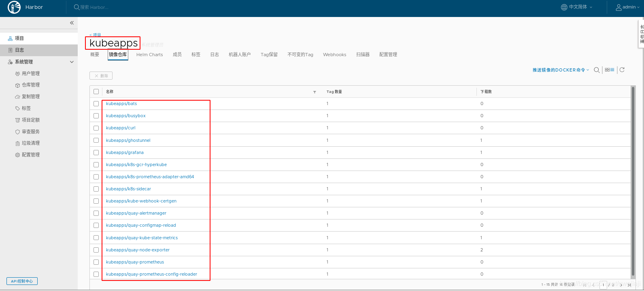Open the API控制中心 button
The height and width of the screenshot is (291, 644).
[x=22, y=281]
